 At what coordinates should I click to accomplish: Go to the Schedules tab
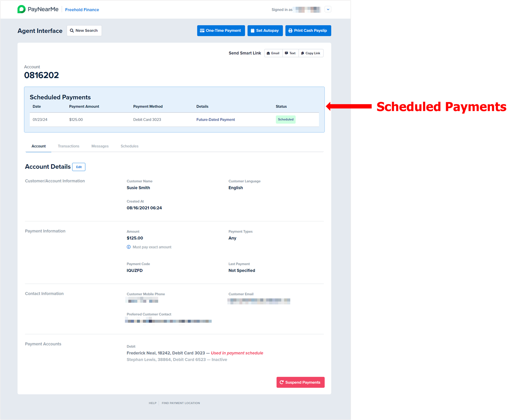tap(129, 146)
